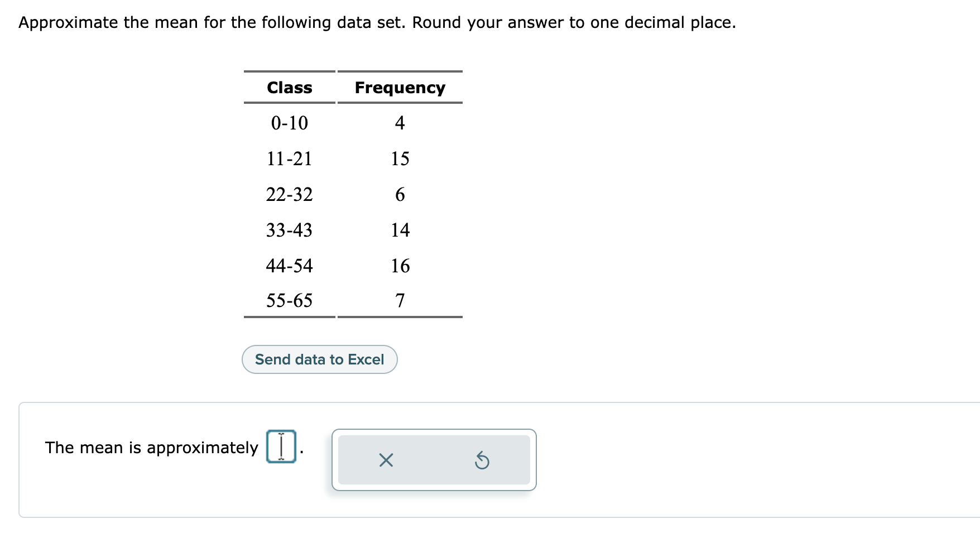Click the Send data to Excel button
This screenshot has height=557, width=980.
point(319,359)
